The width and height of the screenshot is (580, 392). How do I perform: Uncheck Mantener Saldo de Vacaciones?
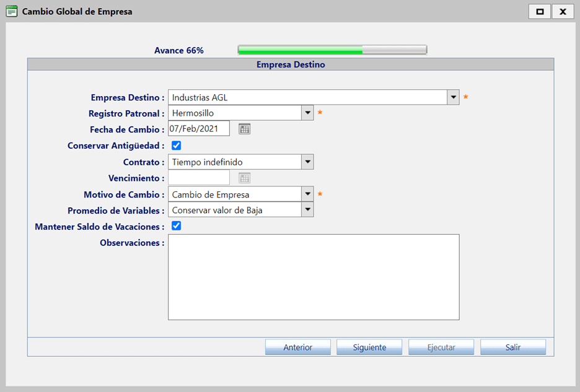point(176,226)
